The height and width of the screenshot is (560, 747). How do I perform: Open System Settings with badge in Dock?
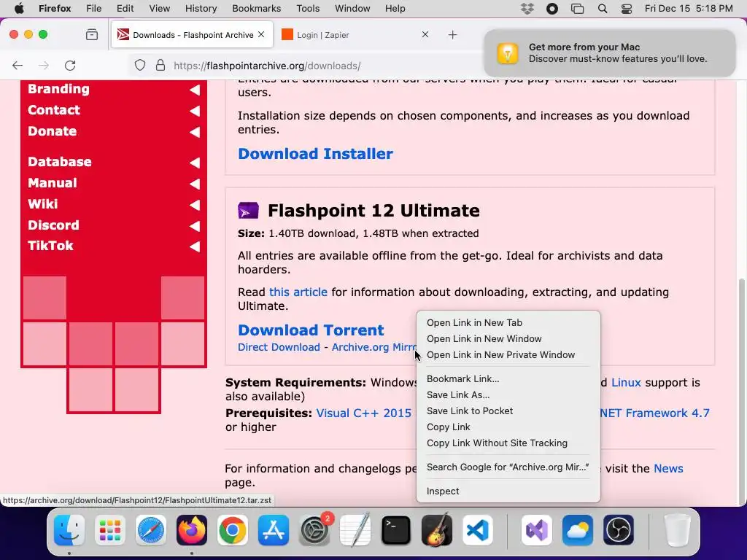pyautogui.click(x=314, y=529)
